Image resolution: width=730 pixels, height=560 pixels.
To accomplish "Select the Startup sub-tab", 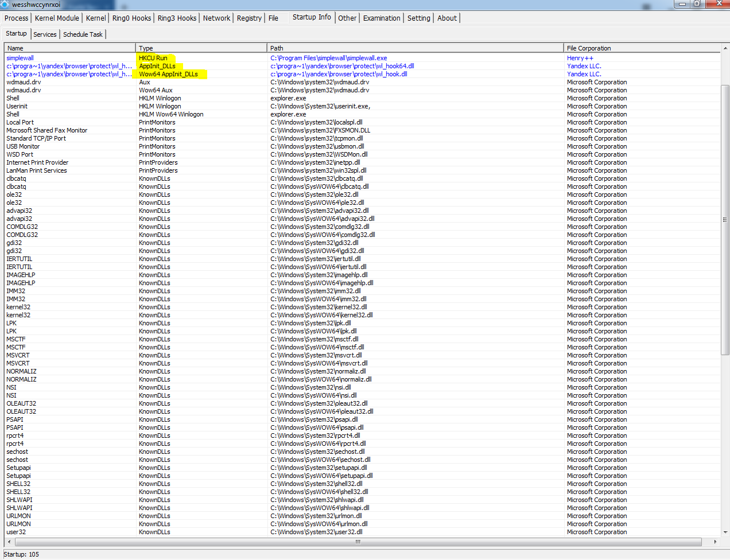I will pos(16,33).
